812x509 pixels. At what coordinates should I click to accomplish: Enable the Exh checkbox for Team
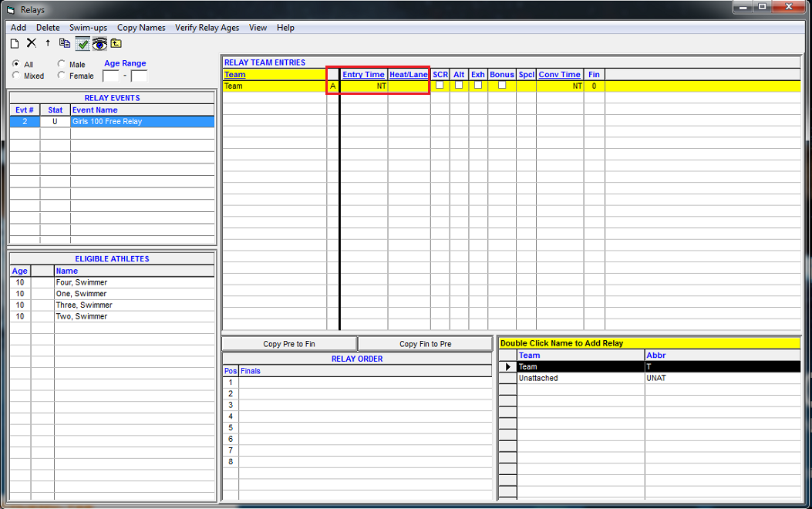coord(477,86)
